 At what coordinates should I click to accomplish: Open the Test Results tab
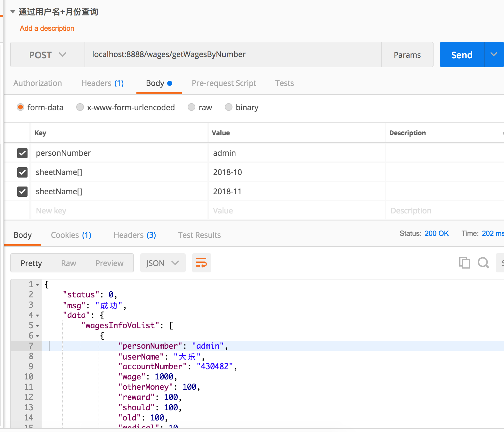(199, 235)
